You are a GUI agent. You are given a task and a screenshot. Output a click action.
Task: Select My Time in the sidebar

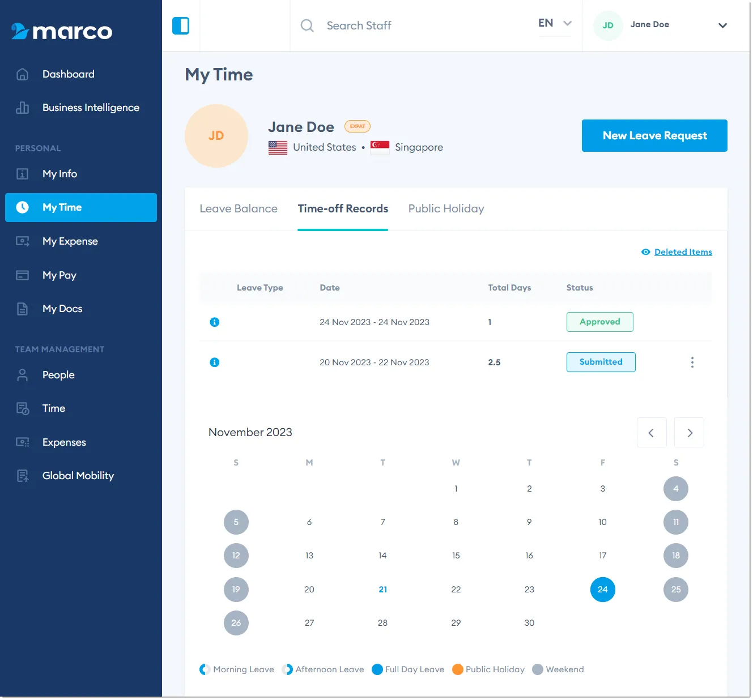pyautogui.click(x=81, y=208)
